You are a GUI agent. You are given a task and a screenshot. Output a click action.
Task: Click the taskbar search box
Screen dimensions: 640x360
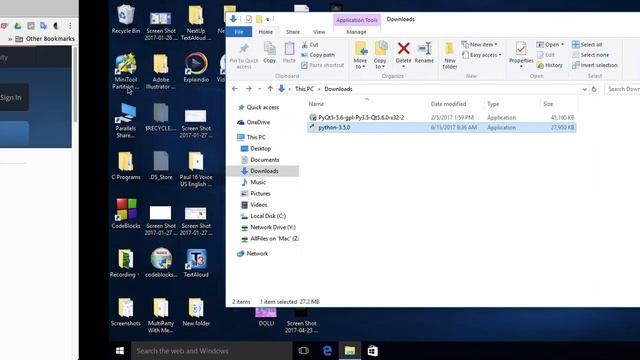tap(211, 351)
